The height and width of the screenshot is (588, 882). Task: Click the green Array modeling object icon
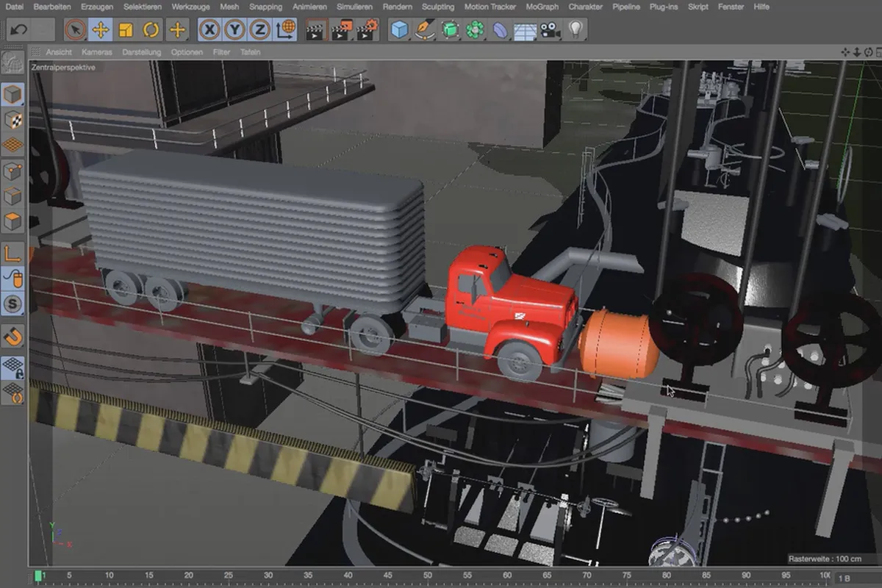(x=475, y=30)
